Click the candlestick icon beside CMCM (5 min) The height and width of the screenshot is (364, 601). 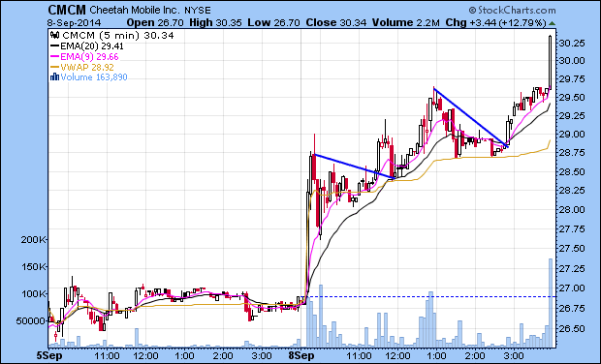coord(55,35)
